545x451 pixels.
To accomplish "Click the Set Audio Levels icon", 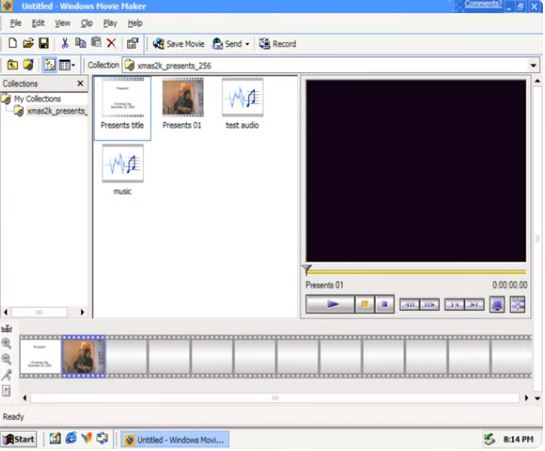I will 7,391.
